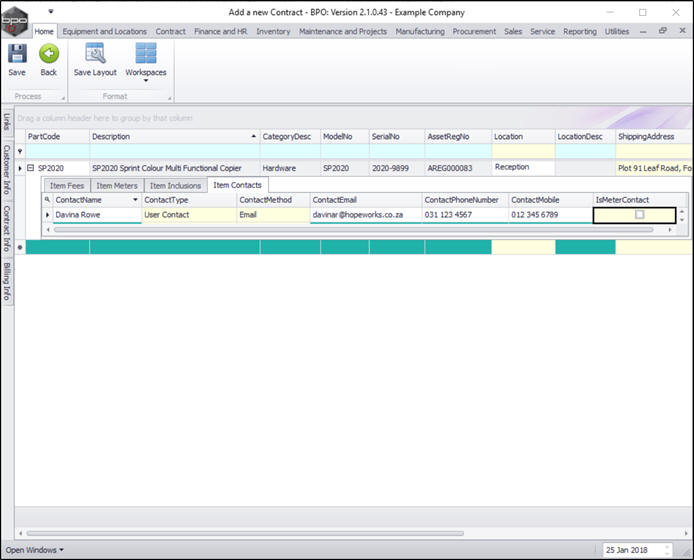The image size is (694, 560).
Task: Click the Save Layout icon
Action: pos(95,54)
